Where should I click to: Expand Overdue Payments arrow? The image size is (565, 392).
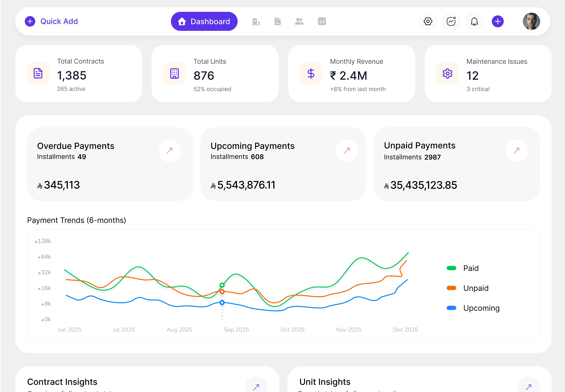click(170, 151)
